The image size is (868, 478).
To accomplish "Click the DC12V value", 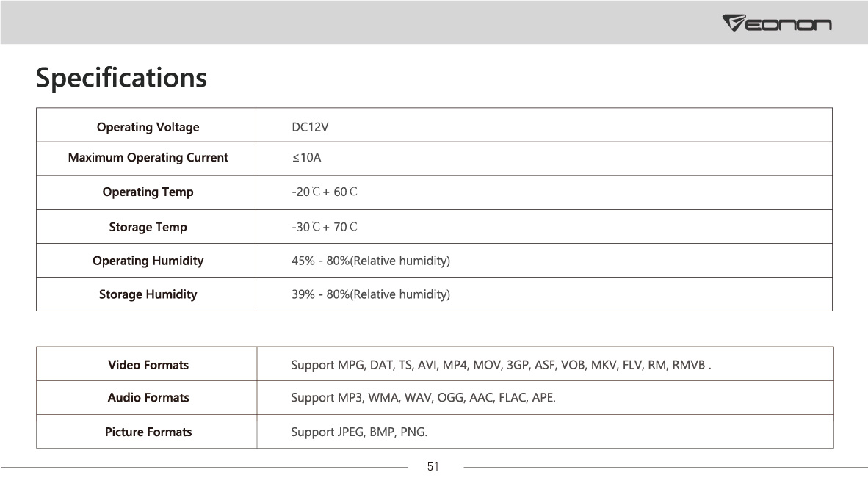I will [x=310, y=127].
